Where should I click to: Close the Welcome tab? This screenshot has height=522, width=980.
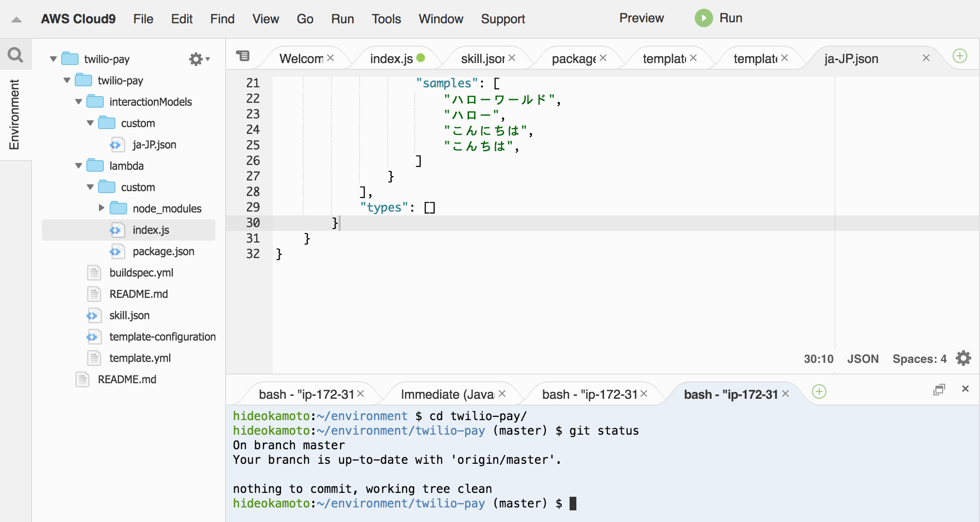point(330,58)
